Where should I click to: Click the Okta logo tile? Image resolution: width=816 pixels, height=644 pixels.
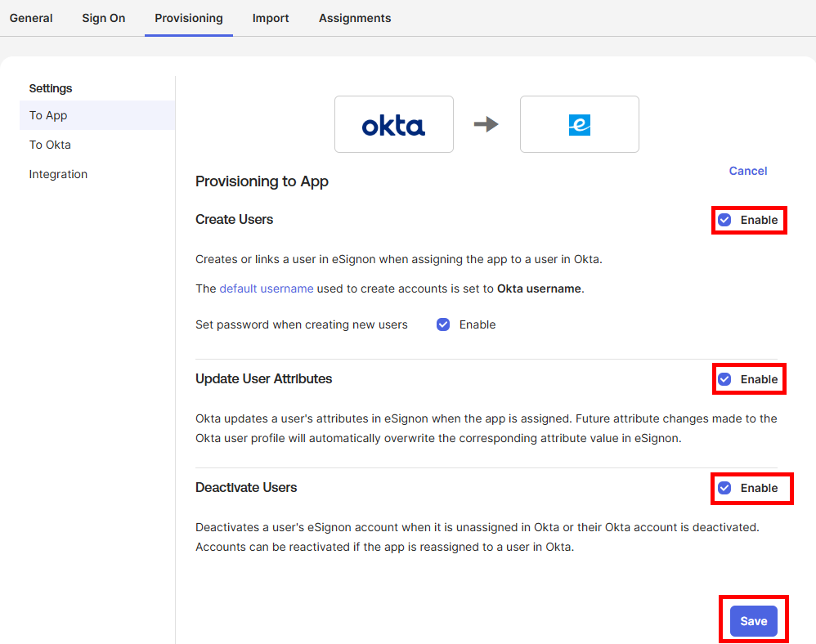(x=394, y=124)
